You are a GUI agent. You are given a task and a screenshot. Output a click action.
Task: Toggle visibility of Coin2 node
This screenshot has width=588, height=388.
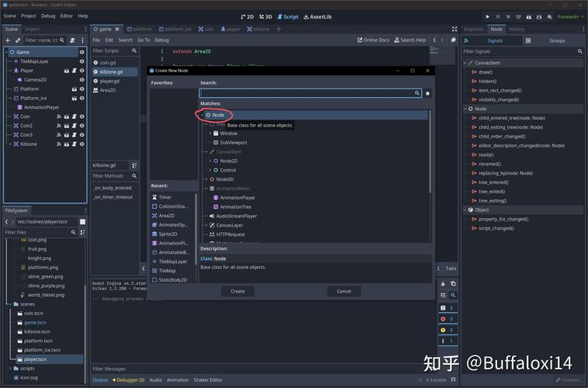click(81, 126)
